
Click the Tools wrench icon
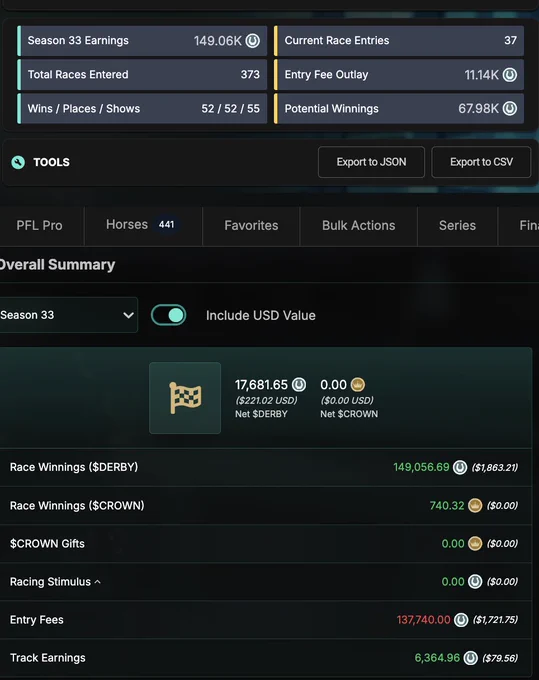18,162
